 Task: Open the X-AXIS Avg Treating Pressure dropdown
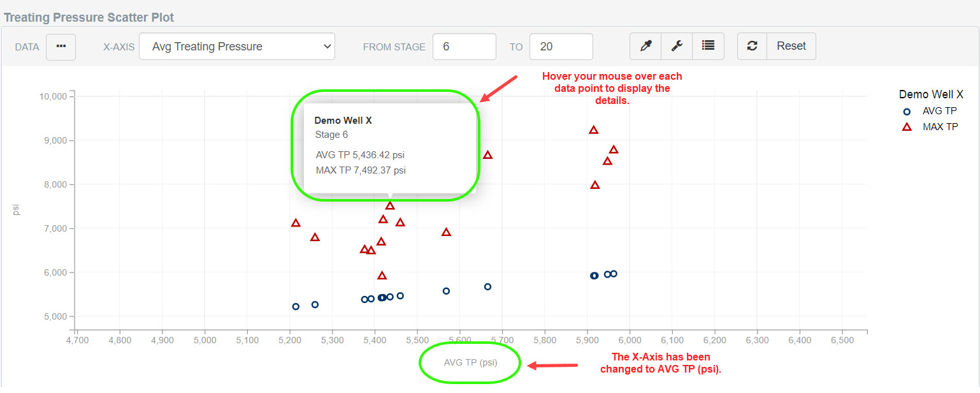click(237, 47)
